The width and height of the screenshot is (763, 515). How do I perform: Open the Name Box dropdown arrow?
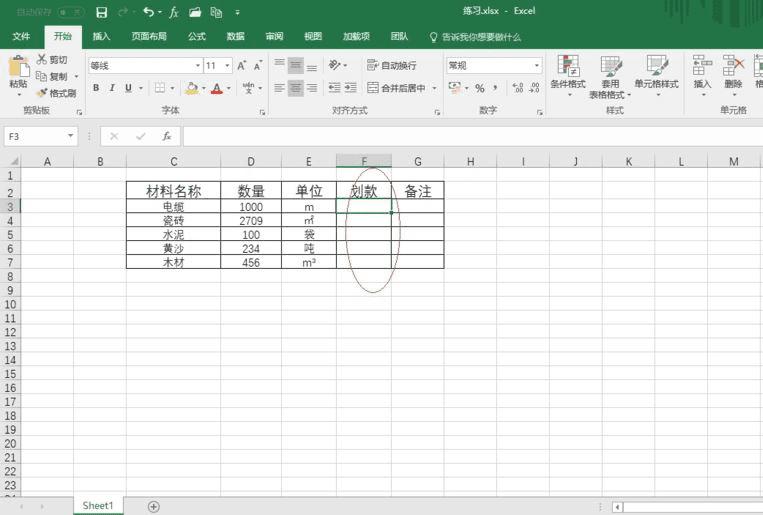click(71, 136)
